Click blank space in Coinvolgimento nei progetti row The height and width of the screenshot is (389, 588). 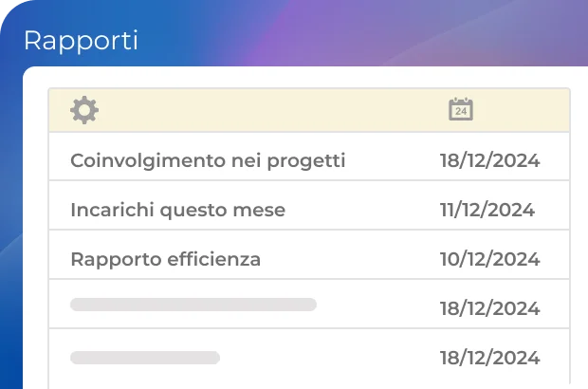391,160
